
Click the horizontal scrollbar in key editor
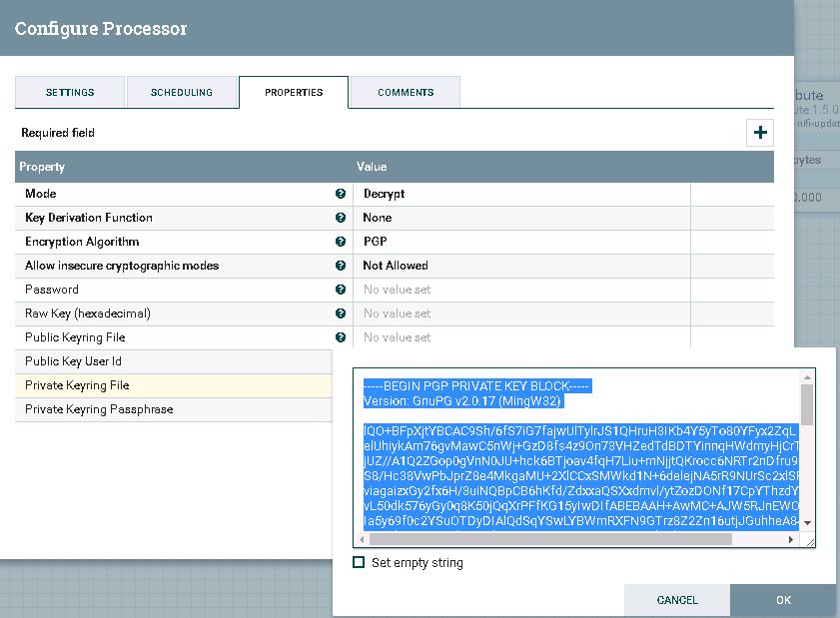550,539
